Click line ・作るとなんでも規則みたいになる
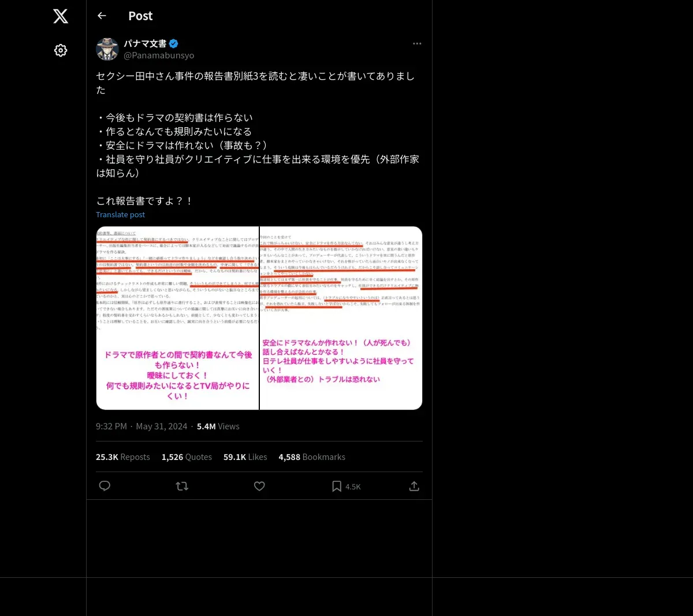The width and height of the screenshot is (693, 616). click(x=174, y=131)
